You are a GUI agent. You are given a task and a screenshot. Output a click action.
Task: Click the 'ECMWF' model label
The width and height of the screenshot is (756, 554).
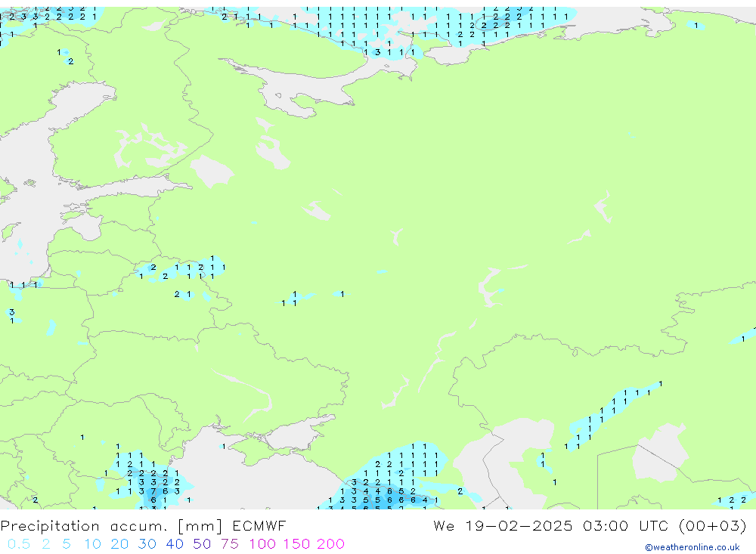pos(259,525)
